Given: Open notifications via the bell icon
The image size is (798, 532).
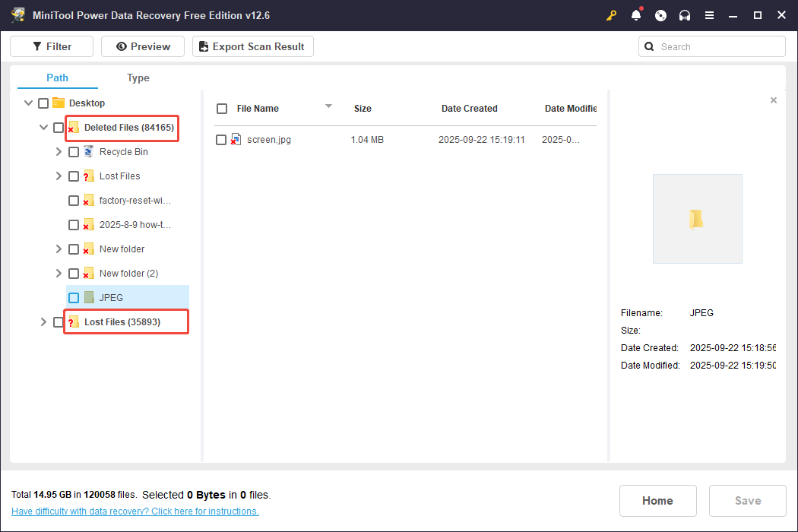Looking at the screenshot, I should click(636, 15).
